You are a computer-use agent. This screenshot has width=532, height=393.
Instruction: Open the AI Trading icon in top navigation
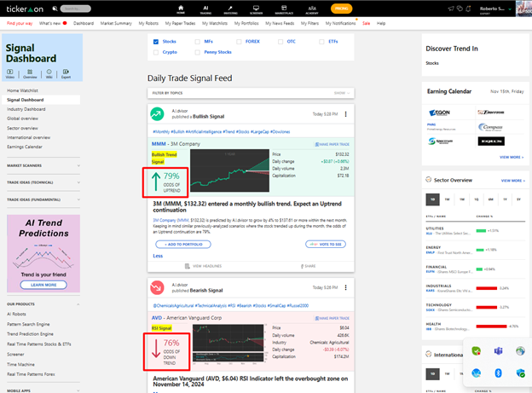(205, 9)
